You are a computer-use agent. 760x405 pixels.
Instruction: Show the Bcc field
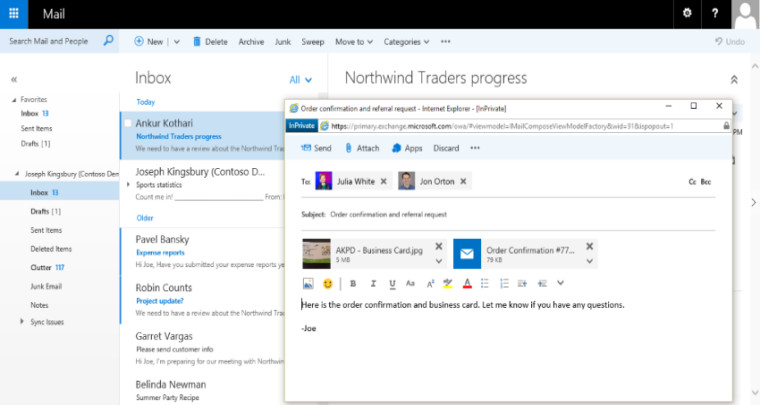click(706, 182)
